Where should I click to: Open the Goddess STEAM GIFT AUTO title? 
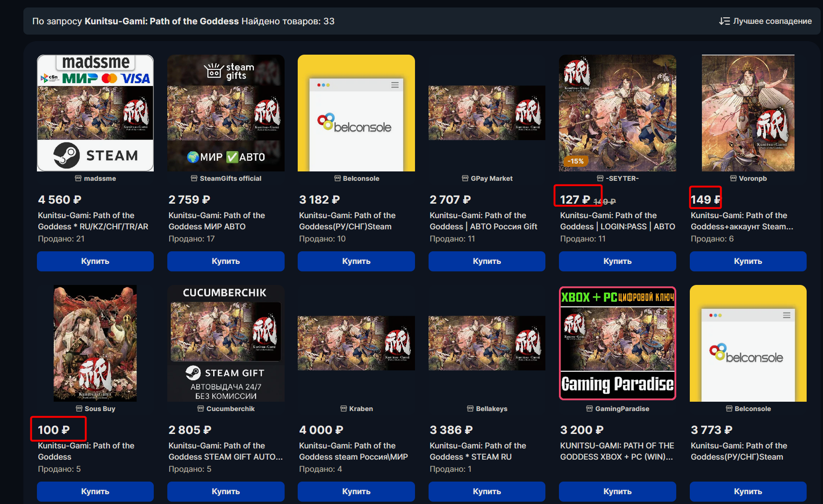[226, 451]
